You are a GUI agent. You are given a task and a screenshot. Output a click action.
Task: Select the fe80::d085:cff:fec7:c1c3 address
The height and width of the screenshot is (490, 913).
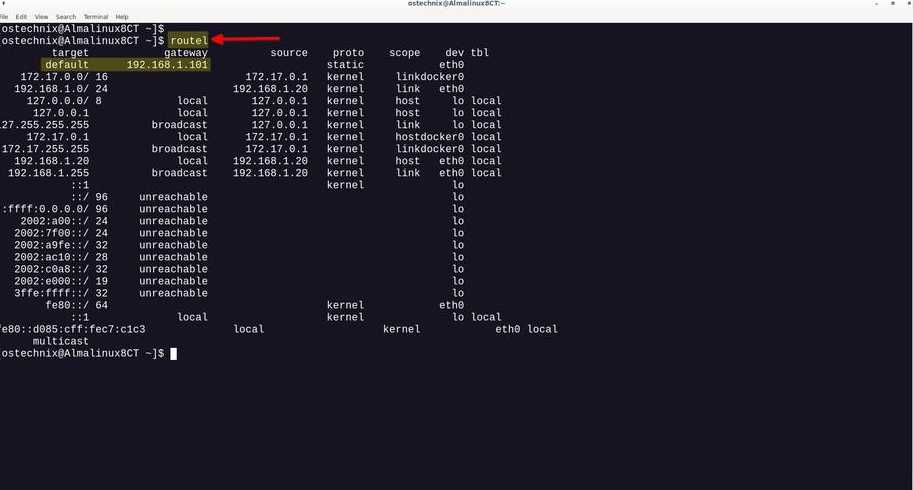(x=73, y=329)
